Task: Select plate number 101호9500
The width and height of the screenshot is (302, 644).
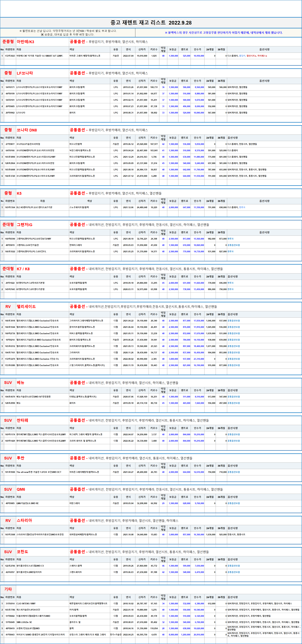Action: click(10, 472)
